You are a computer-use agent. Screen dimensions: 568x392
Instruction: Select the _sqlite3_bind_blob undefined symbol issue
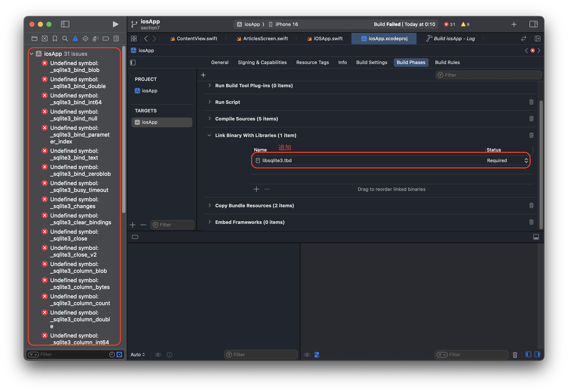coord(75,67)
